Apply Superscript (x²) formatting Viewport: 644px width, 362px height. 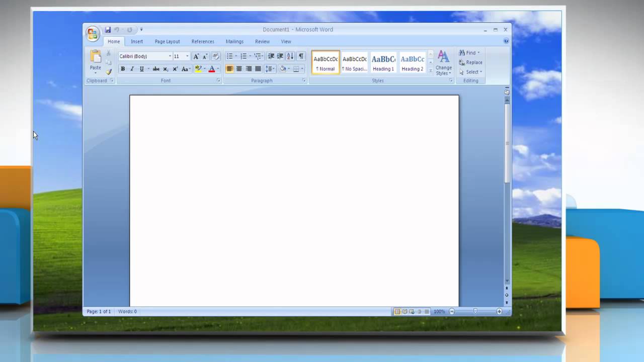(175, 69)
